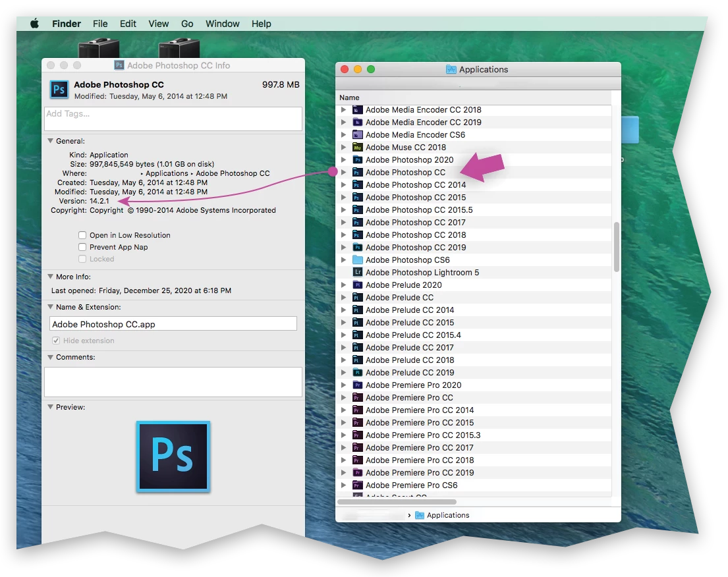The height and width of the screenshot is (577, 728).
Task: Collapse the More Info section
Action: [x=50, y=276]
